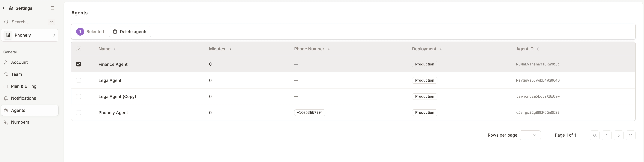Click the +16063667204 phone number badge
Screen dimensions: 644x162
coord(310,113)
